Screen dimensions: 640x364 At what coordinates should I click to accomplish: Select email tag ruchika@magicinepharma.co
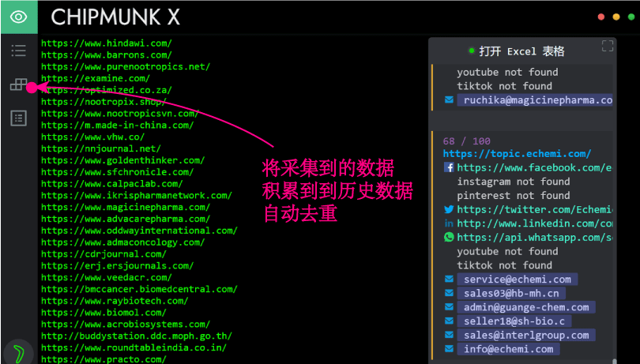[535, 100]
